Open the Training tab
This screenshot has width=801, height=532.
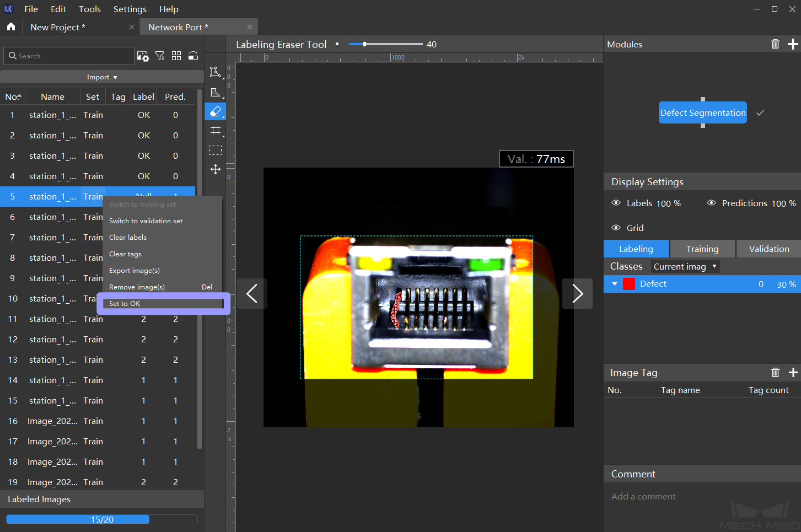click(702, 249)
